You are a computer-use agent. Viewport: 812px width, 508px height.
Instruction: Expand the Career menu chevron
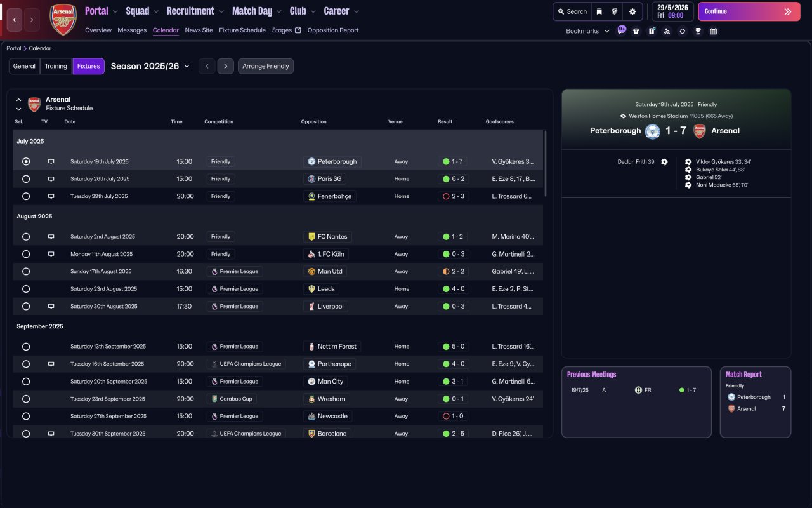[356, 11]
